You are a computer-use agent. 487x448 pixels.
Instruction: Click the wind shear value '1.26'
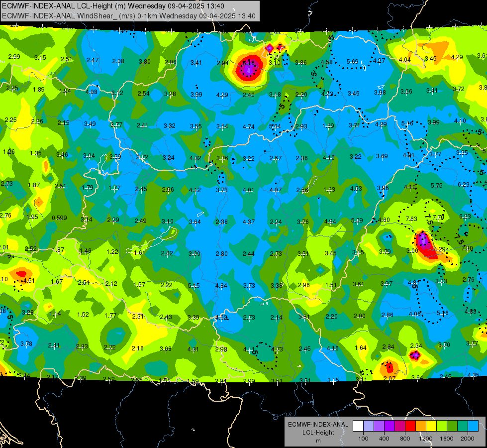(8, 152)
